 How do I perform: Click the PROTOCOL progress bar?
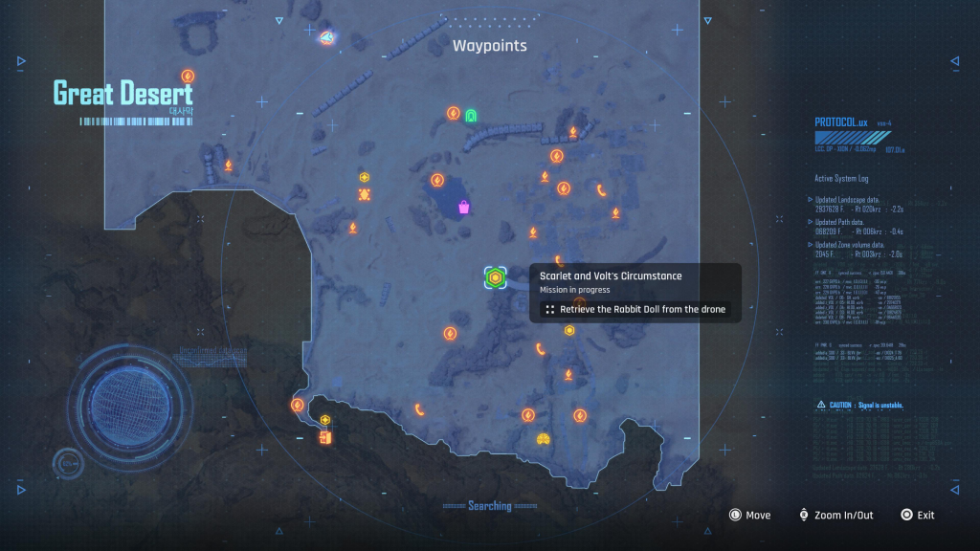852,137
